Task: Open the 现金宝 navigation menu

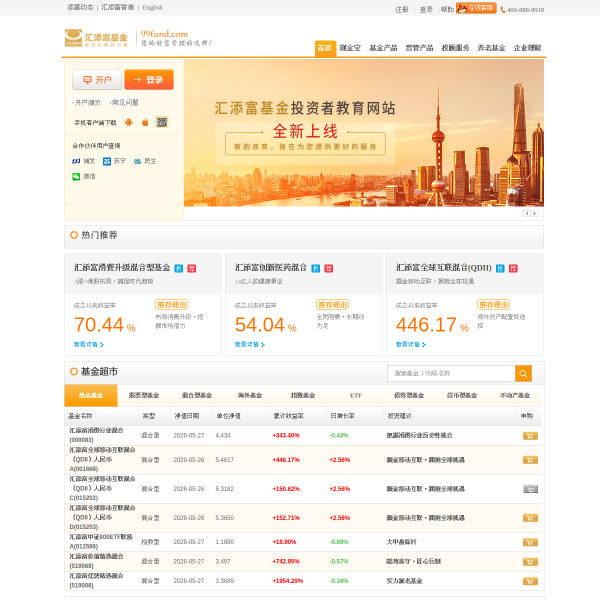Action: [350, 48]
